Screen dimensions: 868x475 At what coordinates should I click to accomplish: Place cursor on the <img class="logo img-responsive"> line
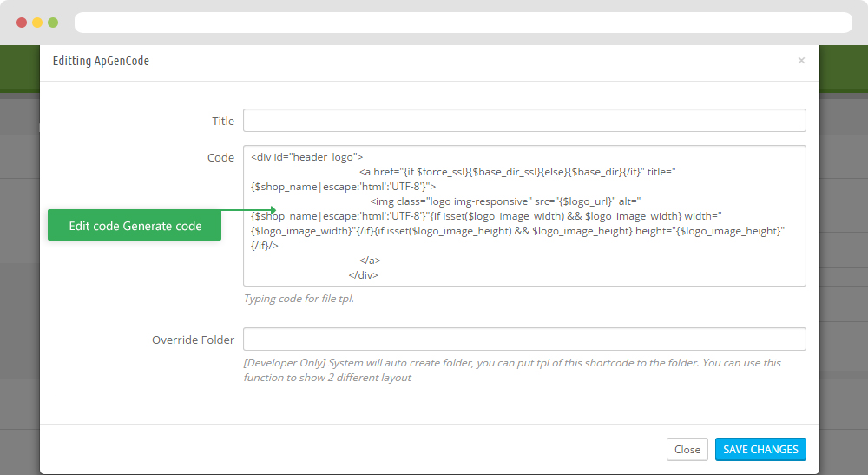pos(505,201)
